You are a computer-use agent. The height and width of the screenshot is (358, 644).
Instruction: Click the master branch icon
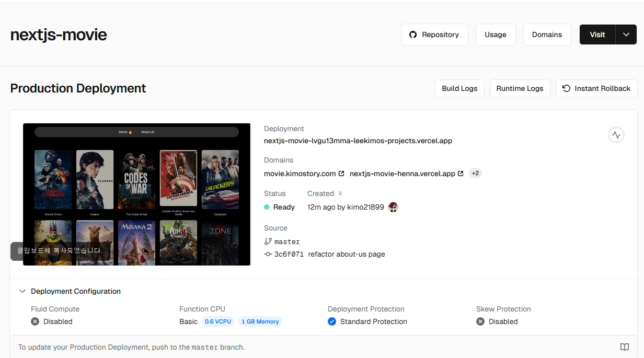(x=268, y=241)
